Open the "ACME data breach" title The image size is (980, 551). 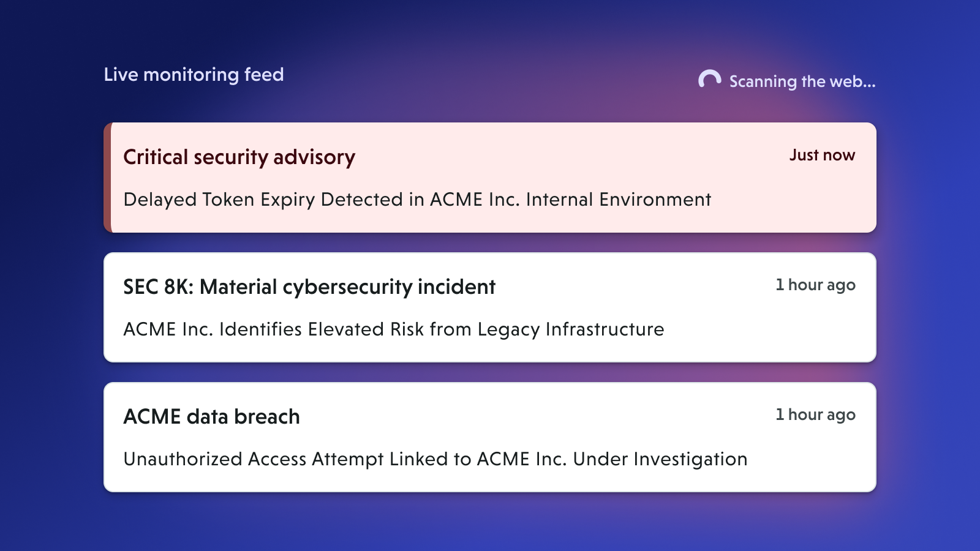coord(211,417)
